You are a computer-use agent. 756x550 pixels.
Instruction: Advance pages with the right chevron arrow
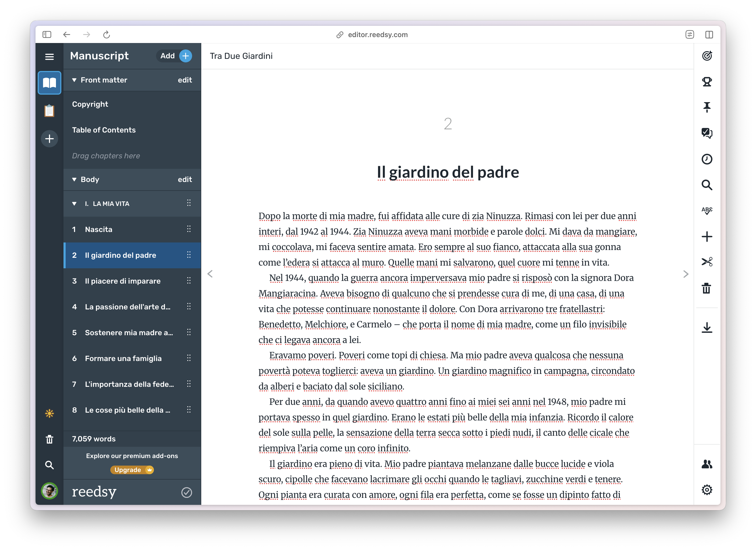[686, 274]
